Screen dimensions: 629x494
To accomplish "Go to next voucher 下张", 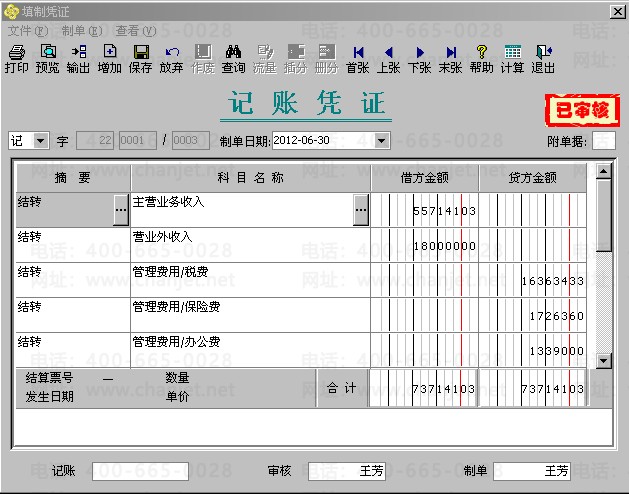I will 419,59.
